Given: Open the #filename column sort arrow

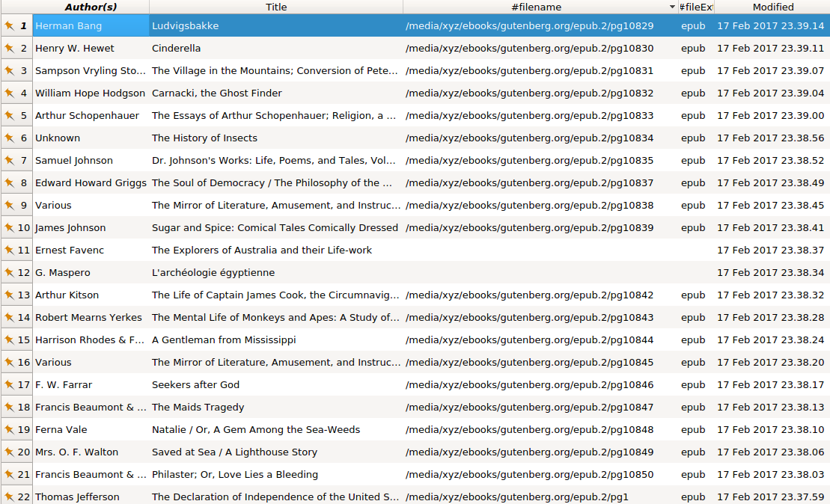Looking at the screenshot, I should point(672,7).
